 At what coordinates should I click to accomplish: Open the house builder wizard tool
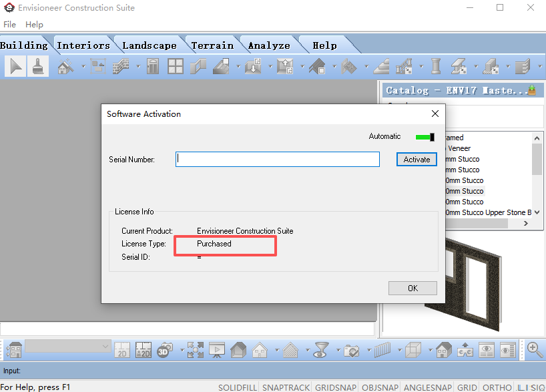tap(65, 66)
